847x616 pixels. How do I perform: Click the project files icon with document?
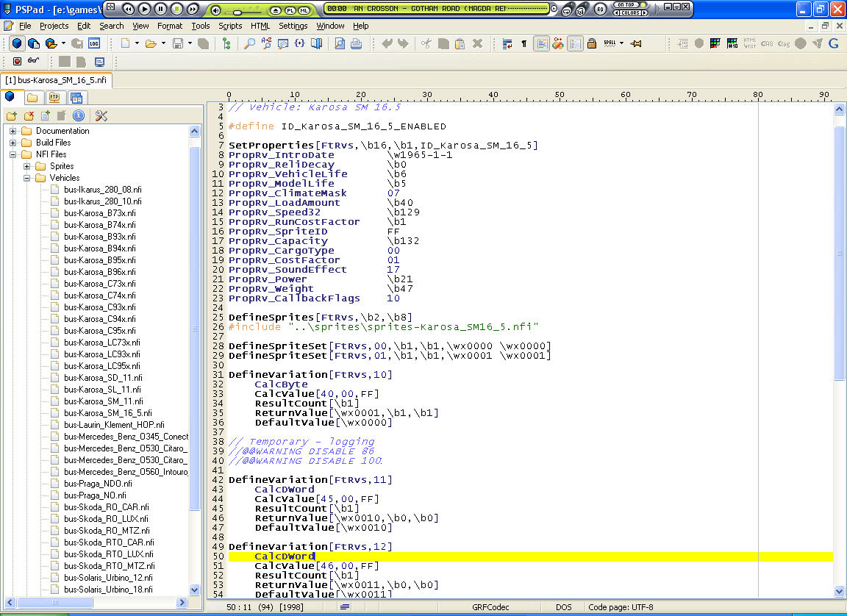point(34,43)
